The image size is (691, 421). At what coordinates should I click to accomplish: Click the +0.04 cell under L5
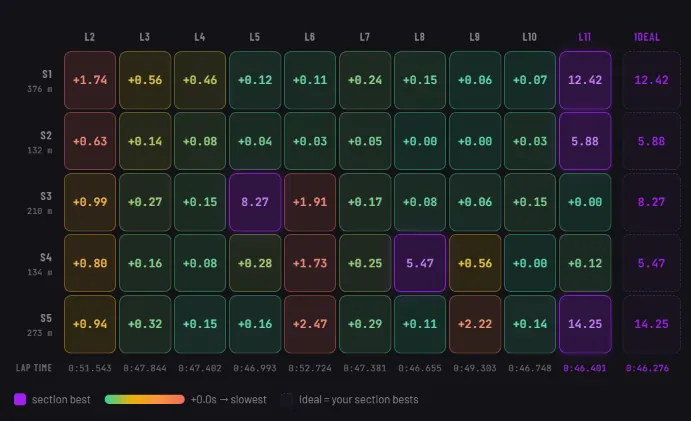point(255,141)
